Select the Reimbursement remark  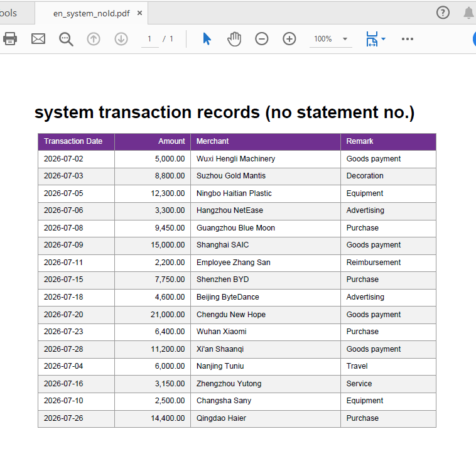tap(374, 263)
